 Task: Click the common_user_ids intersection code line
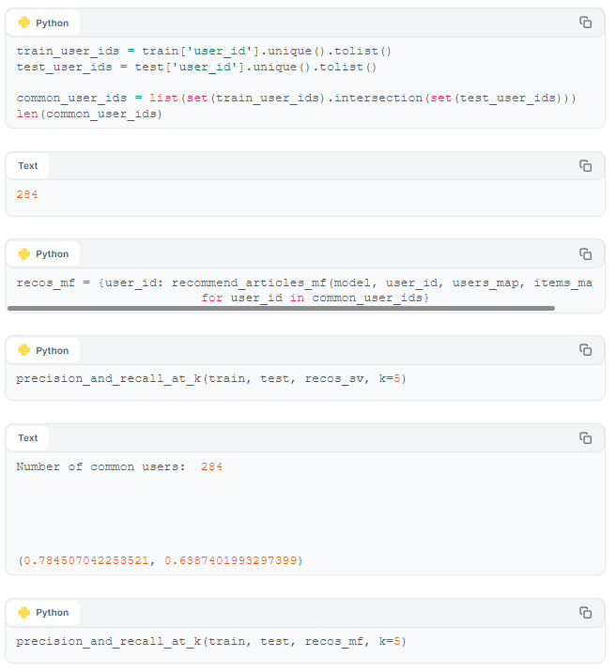pyautogui.click(x=296, y=99)
